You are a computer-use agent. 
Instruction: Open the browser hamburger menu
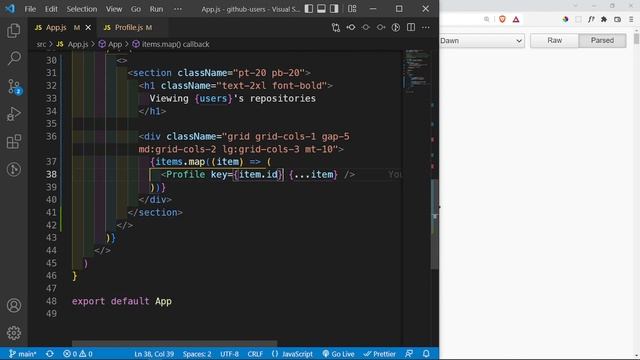coord(631,19)
